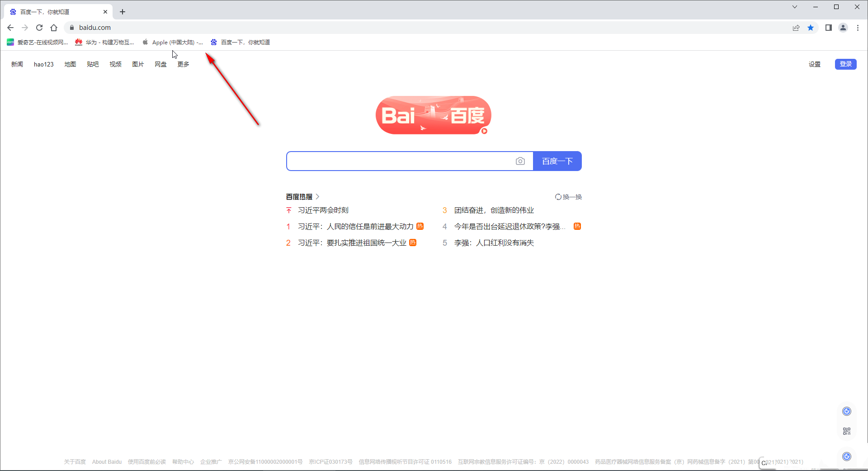This screenshot has width=868, height=471.
Task: Click the play icon on Baidu logo
Action: pos(484,131)
